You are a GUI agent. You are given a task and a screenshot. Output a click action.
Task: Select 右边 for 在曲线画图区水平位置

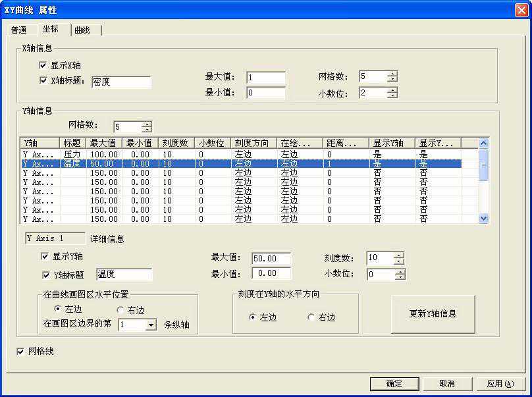pos(120,309)
